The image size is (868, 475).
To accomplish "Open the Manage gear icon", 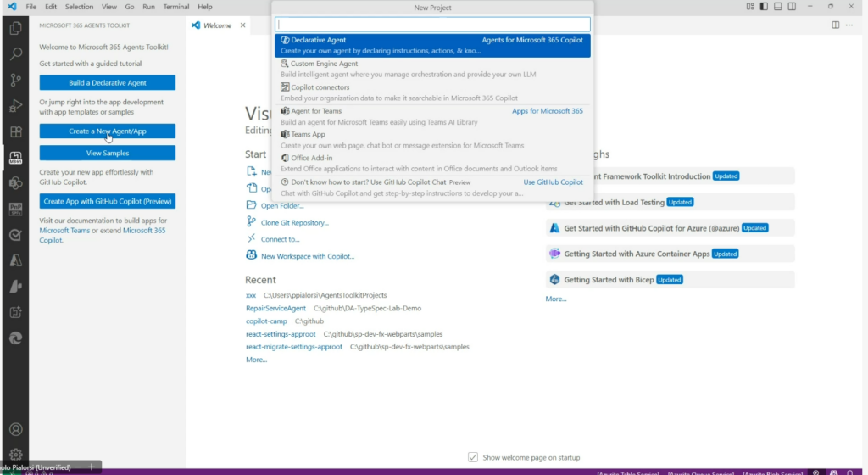I will [15, 455].
